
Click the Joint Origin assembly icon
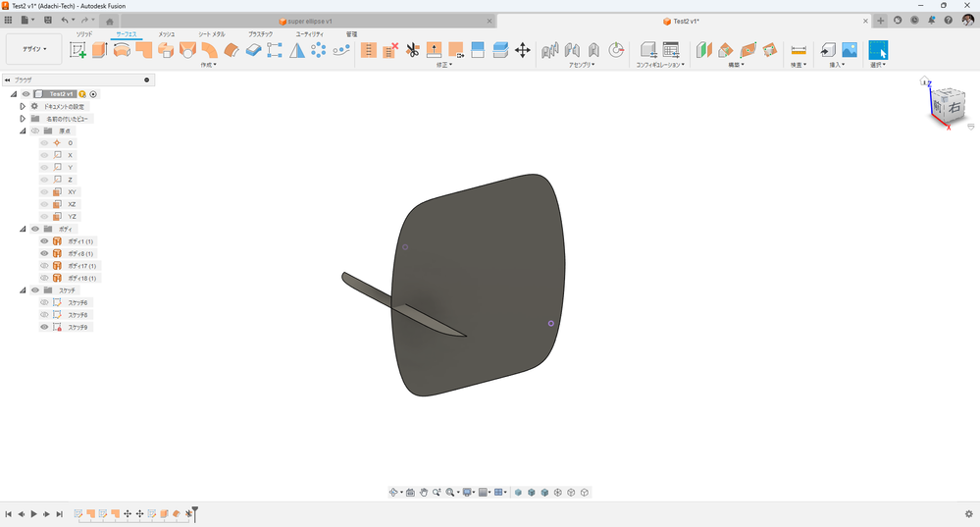616,50
